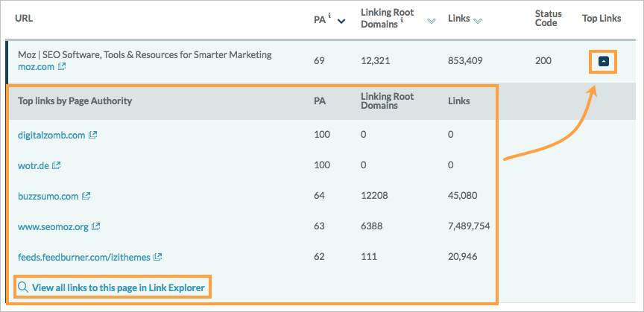Click the PA info superscript icon

[x=329, y=16]
